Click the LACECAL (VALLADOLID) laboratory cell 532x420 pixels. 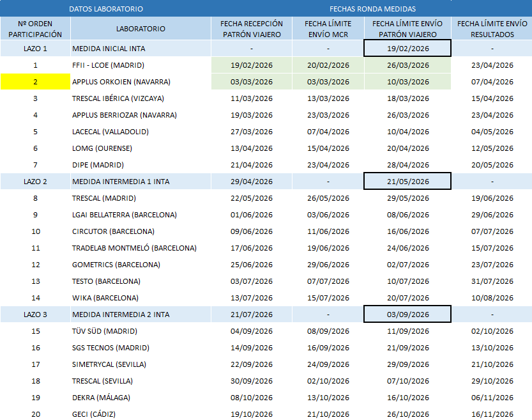click(141, 132)
